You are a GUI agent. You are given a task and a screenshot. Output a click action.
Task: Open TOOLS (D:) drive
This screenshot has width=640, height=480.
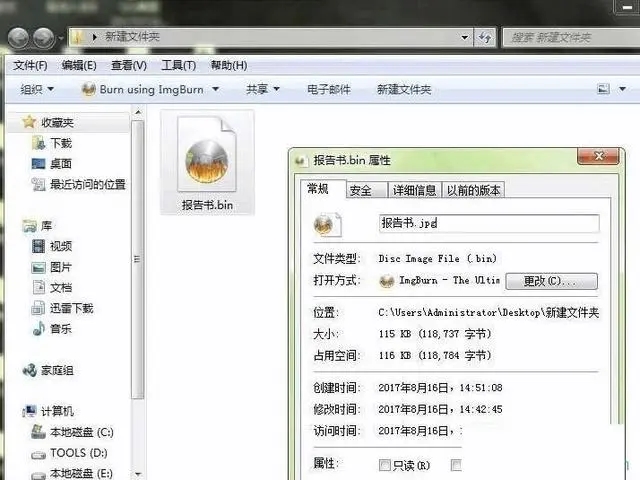click(x=69, y=453)
